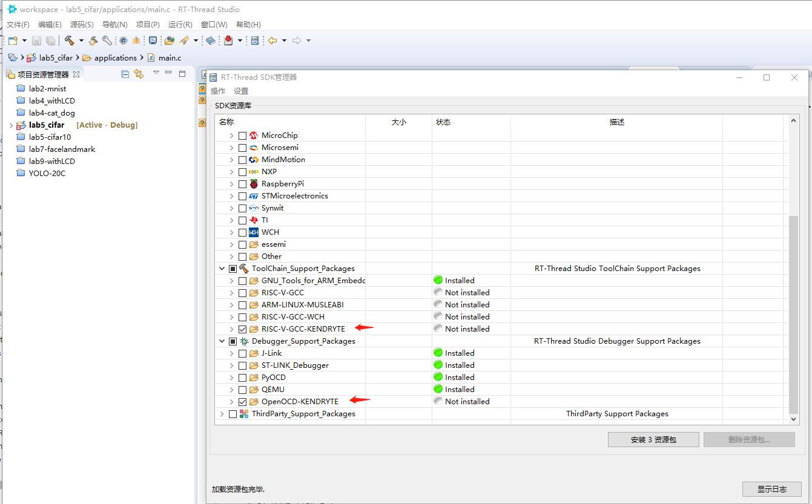Select the YOLO-20C project
812x504 pixels.
47,174
